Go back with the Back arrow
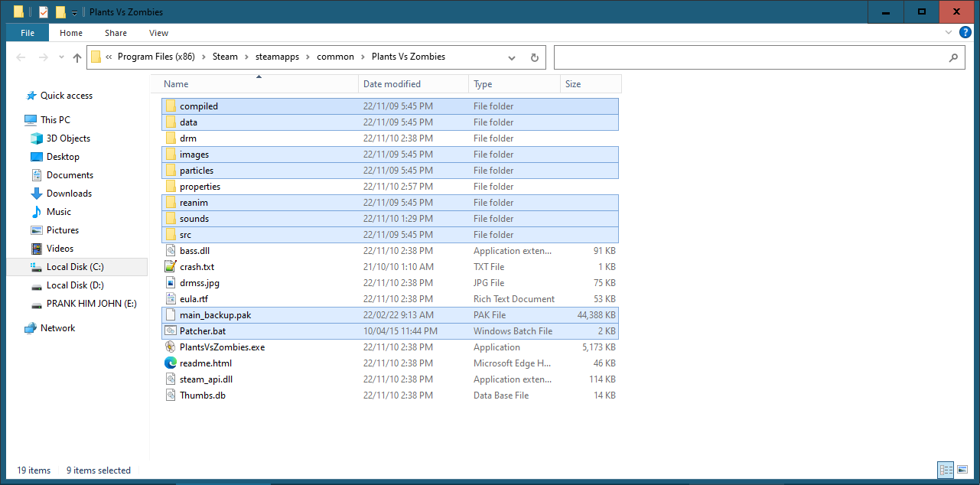Screen dimensions: 980x485 (21, 57)
